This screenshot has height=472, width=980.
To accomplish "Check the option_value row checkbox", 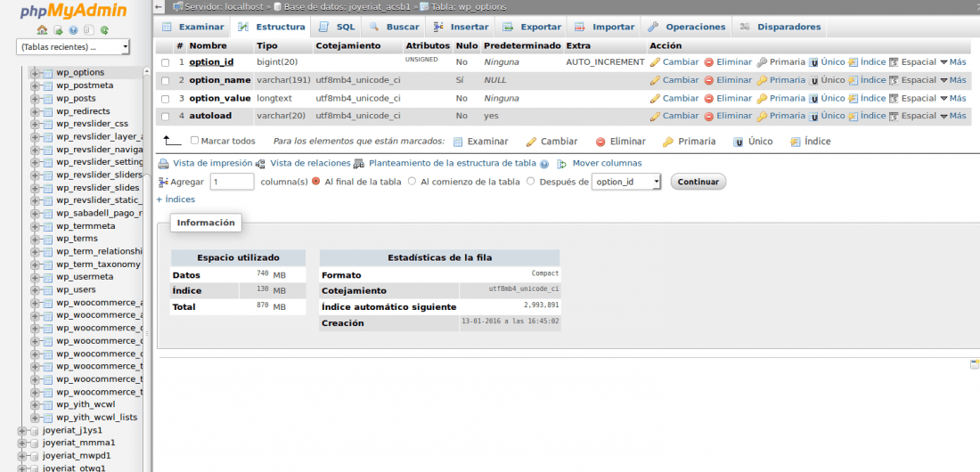I will (166, 99).
